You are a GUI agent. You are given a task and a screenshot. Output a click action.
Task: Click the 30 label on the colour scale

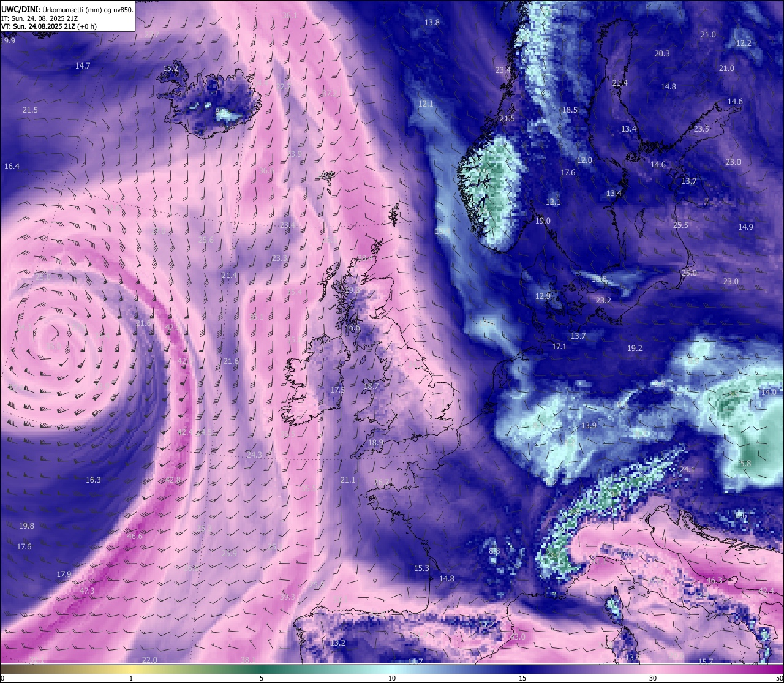(x=653, y=678)
